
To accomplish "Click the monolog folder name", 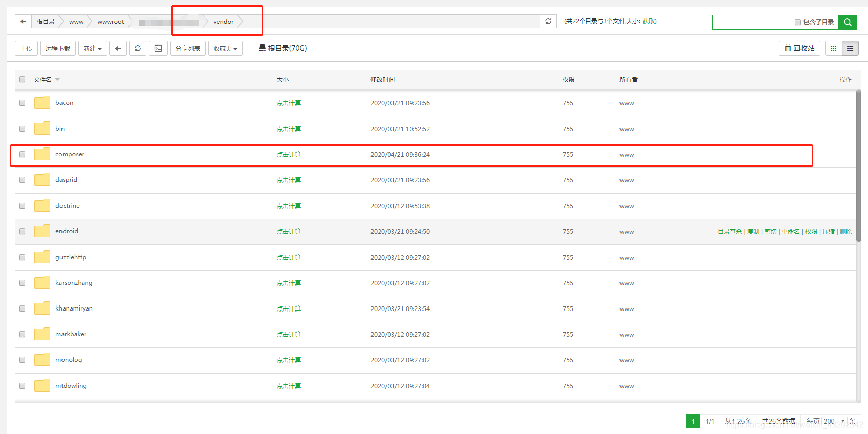I will 69,360.
